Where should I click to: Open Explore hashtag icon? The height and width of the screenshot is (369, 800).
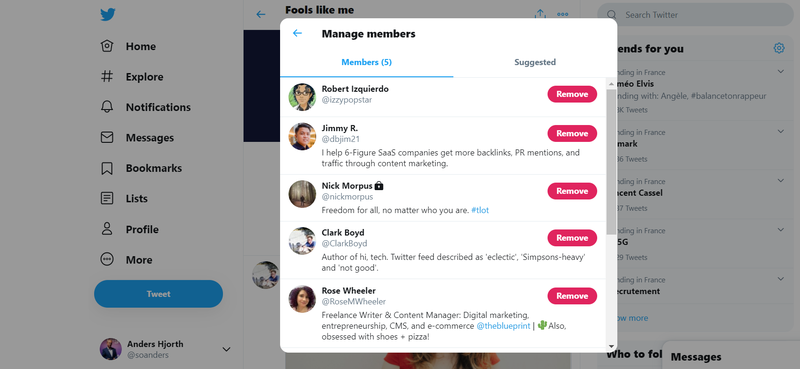pos(107,77)
